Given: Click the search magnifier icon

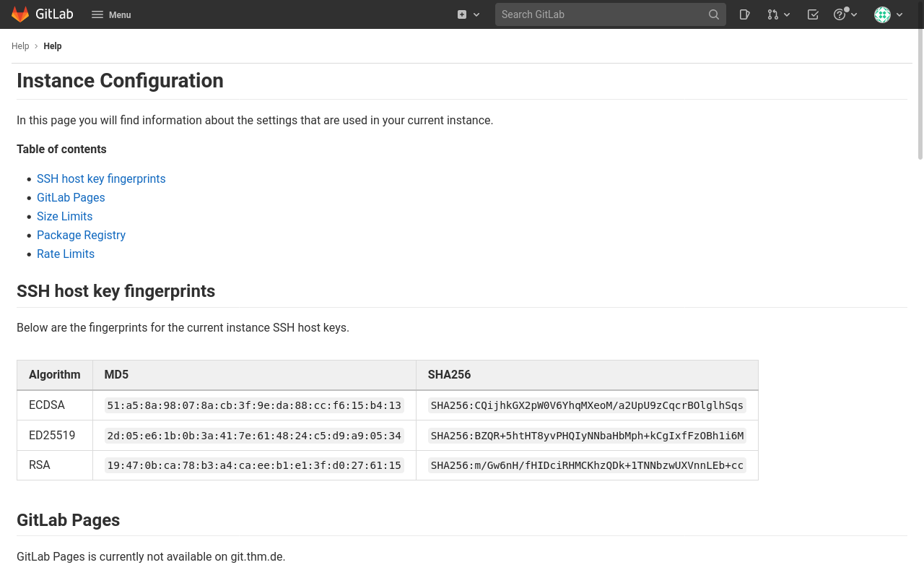Looking at the screenshot, I should pos(714,14).
